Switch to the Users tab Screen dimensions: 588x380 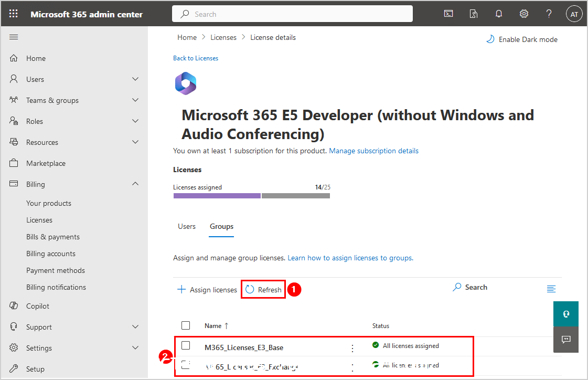click(x=187, y=226)
